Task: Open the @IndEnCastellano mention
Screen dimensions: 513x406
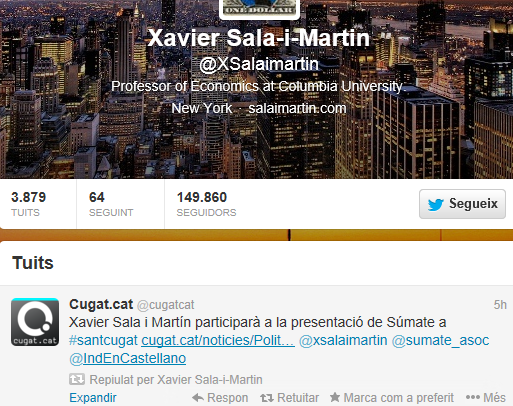Action: coord(128,358)
